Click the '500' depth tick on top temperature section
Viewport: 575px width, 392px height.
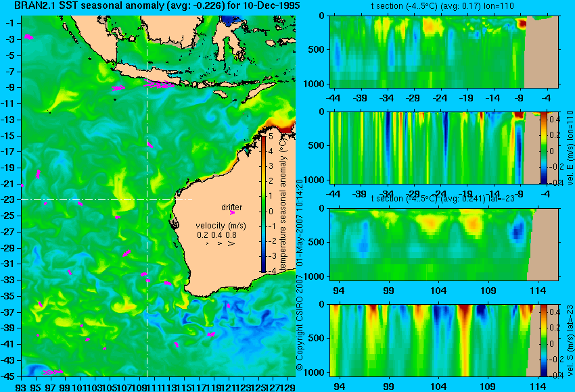click(x=317, y=50)
